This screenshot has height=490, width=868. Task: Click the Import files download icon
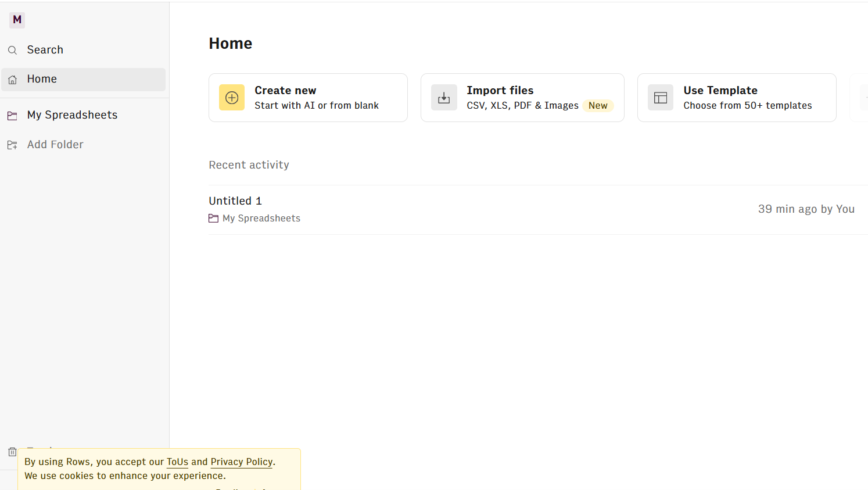tap(444, 98)
